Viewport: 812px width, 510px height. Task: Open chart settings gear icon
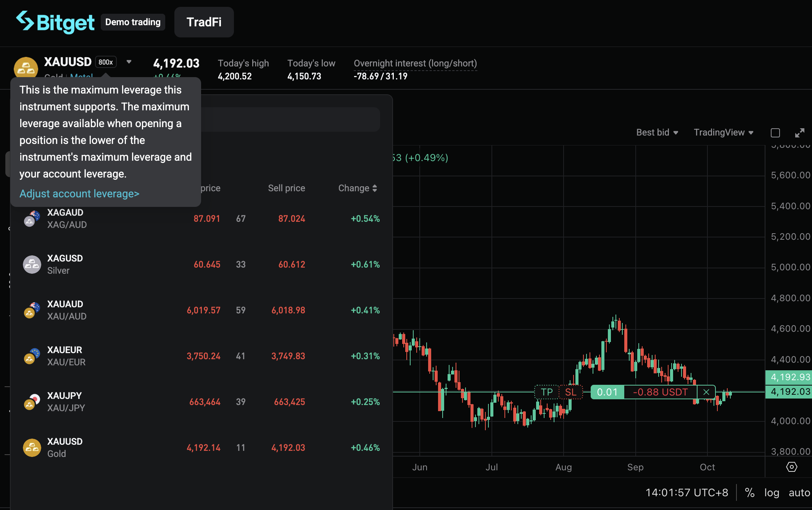791,467
